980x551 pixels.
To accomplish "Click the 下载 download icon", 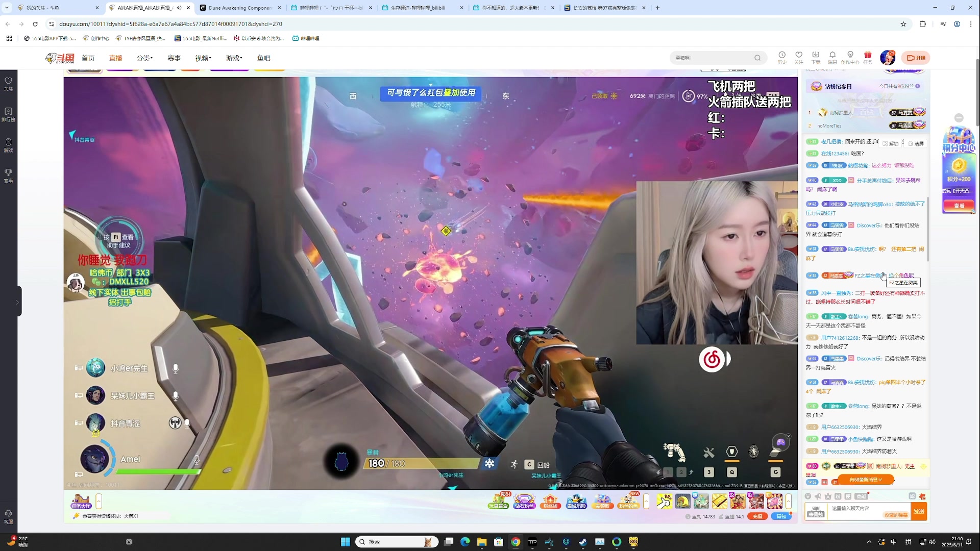I will (x=816, y=58).
